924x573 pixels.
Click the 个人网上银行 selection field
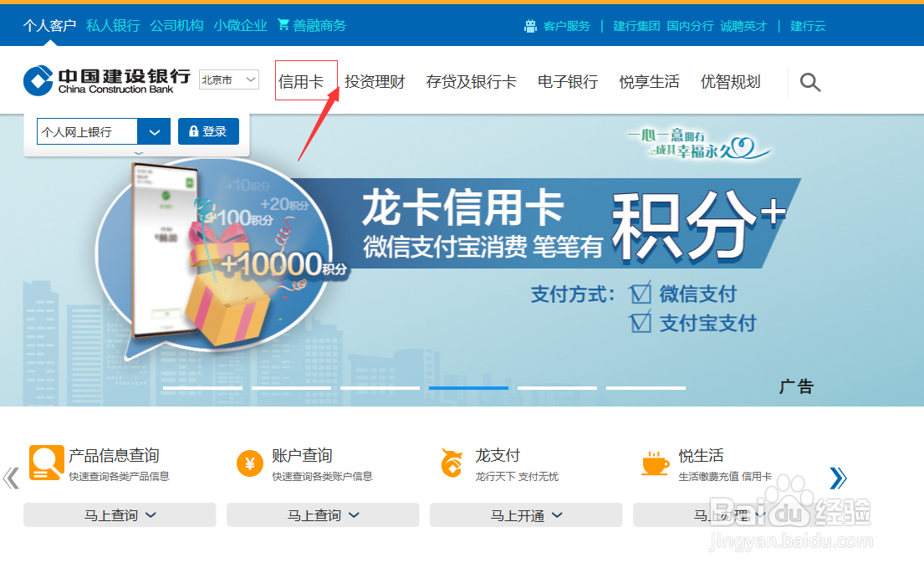(87, 131)
